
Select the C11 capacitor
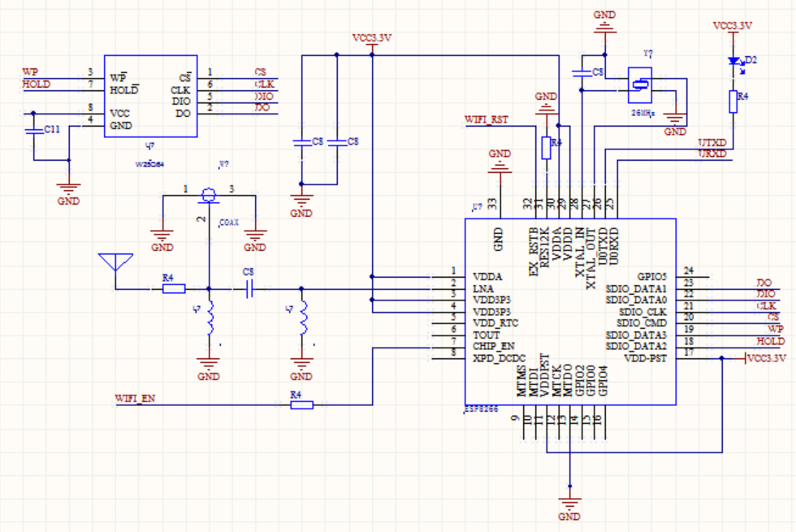tap(32, 130)
